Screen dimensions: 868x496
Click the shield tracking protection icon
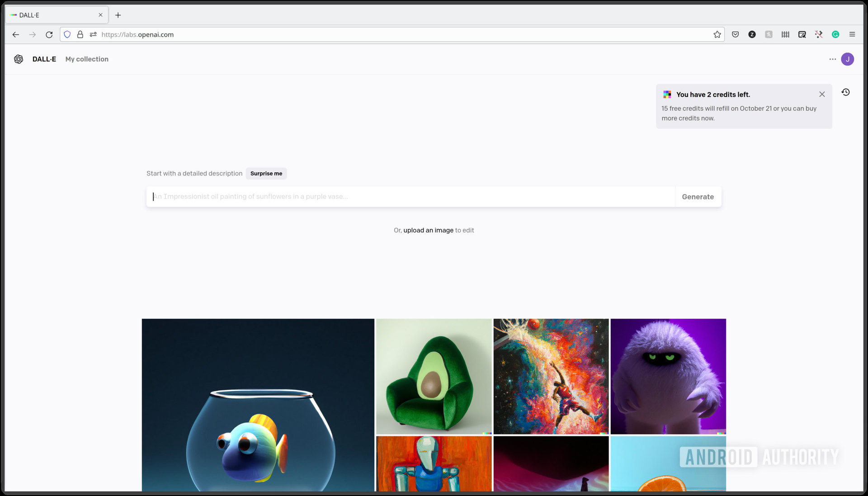click(x=67, y=34)
